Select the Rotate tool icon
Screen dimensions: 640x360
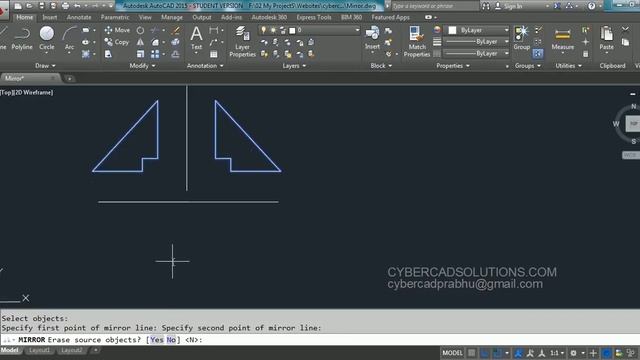[x=140, y=30]
